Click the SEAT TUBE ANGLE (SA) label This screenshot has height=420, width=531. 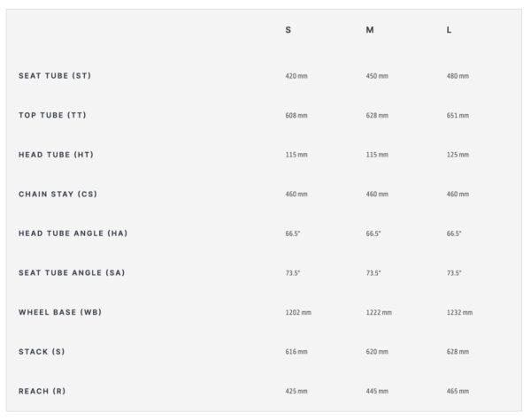[72, 273]
